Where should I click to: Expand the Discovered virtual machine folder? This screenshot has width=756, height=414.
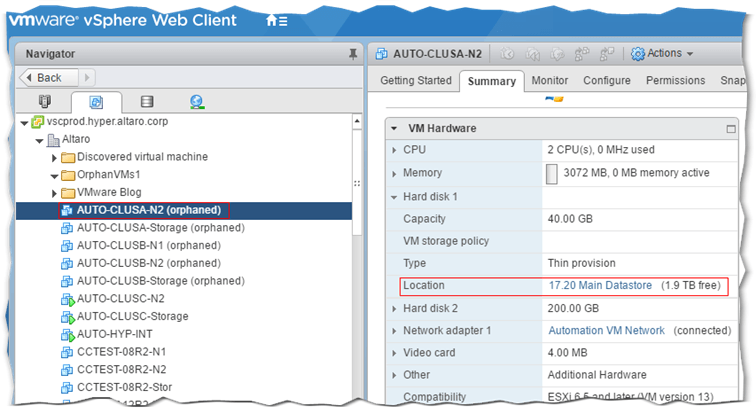pos(54,158)
